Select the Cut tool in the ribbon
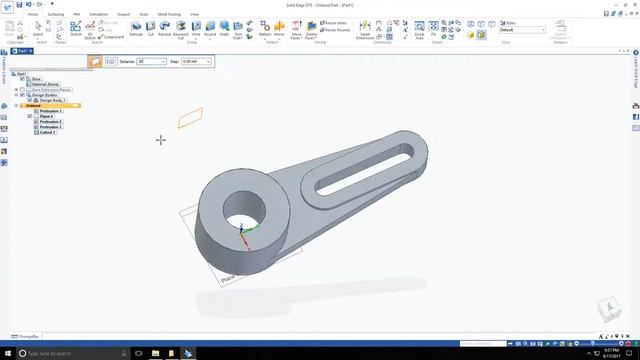This screenshot has width=640, height=360. click(x=151, y=29)
